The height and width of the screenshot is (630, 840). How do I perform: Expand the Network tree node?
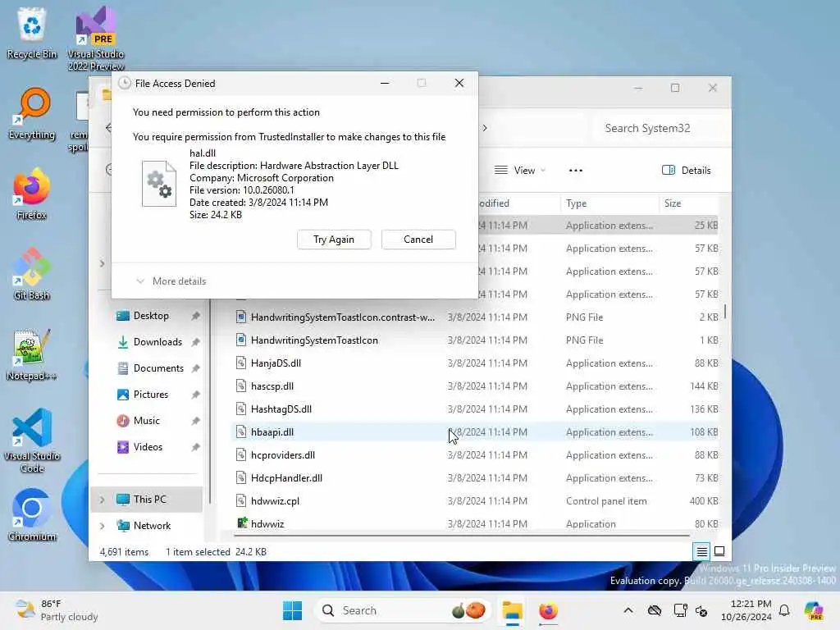tap(102, 526)
